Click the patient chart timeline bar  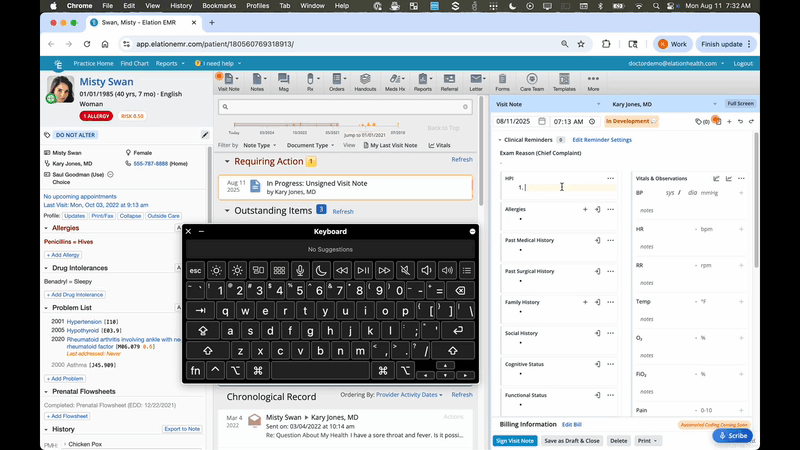pyautogui.click(x=316, y=124)
